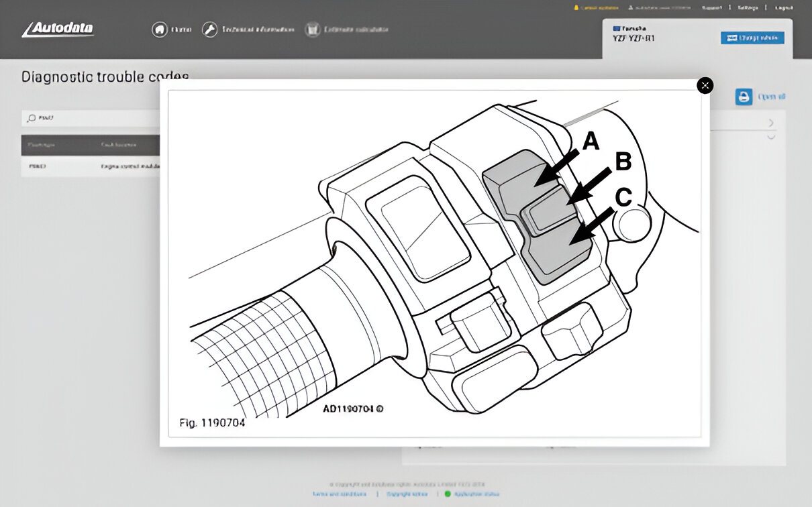Collapse the section with down chevron

click(771, 137)
